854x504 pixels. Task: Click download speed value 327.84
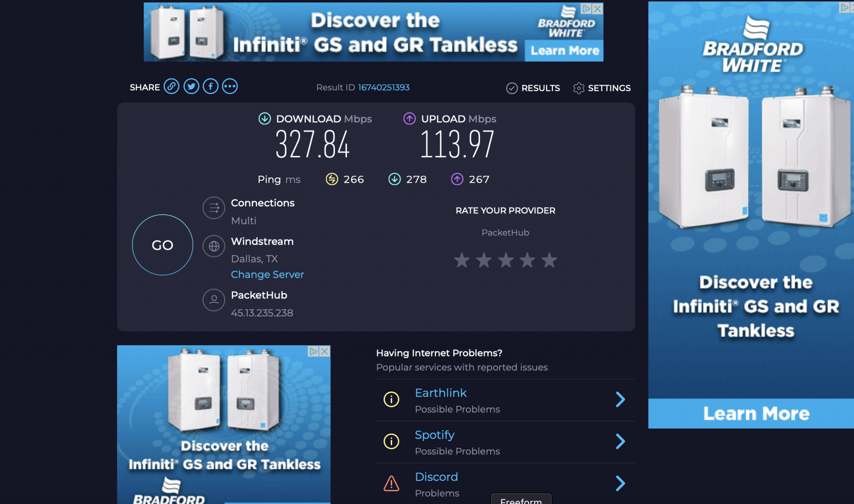pos(312,144)
